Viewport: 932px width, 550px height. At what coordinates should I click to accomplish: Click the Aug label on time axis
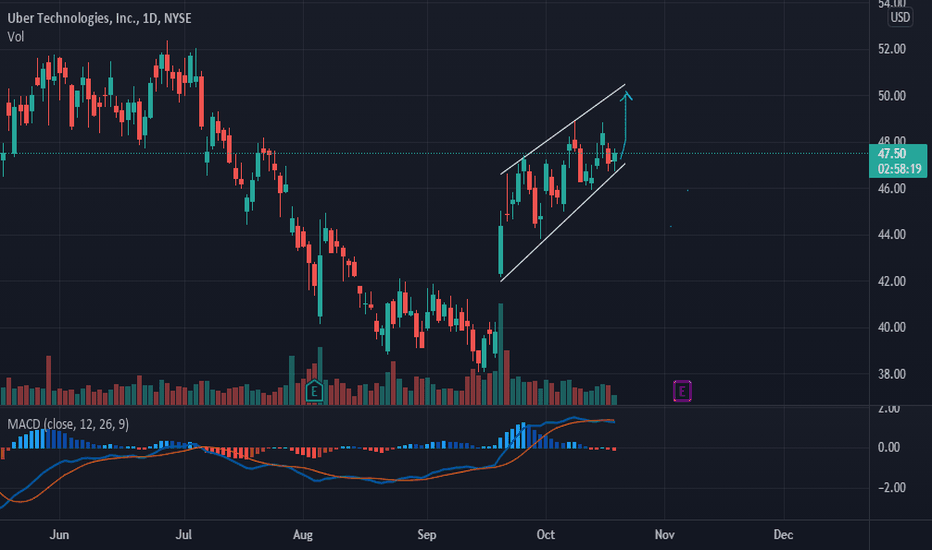tap(303, 535)
